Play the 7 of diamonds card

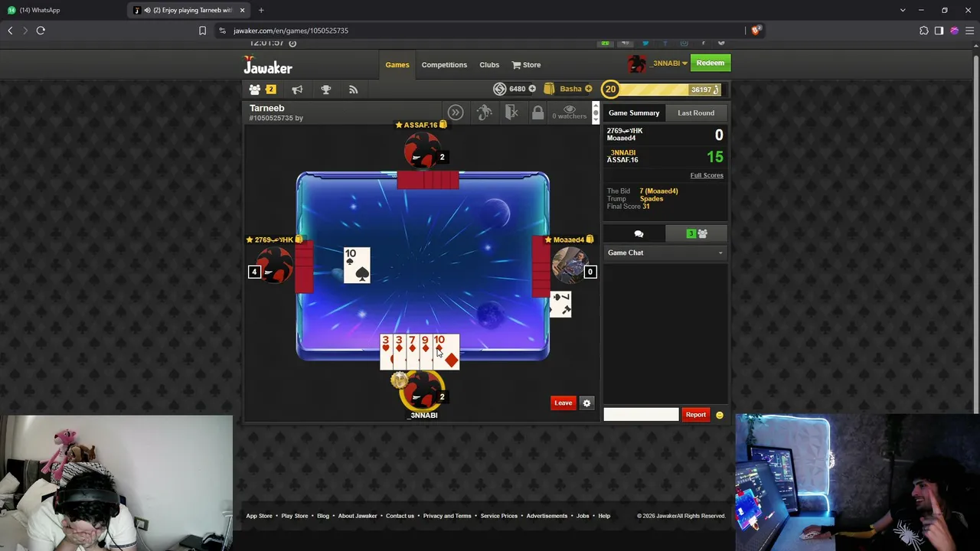pyautogui.click(x=412, y=351)
